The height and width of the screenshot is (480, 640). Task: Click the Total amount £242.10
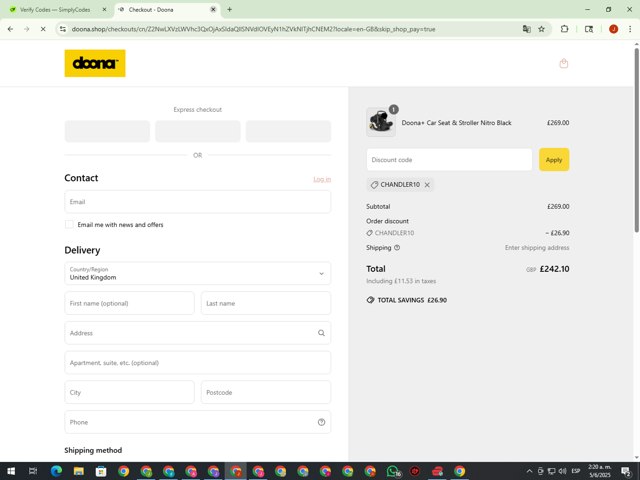[554, 269]
